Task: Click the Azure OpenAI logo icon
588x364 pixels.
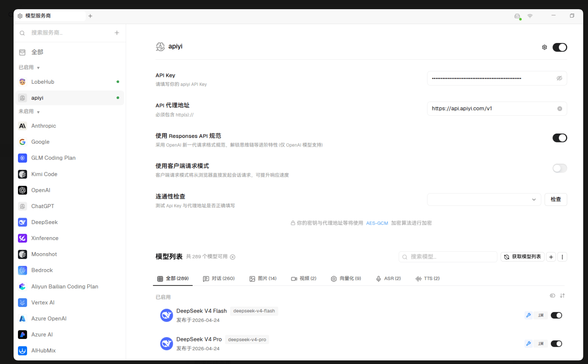Action: coord(22,318)
